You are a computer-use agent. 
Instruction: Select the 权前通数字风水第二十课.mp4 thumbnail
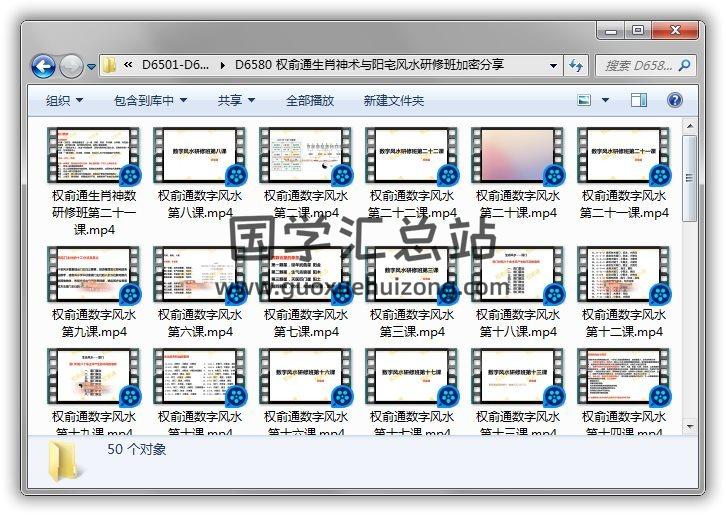[x=518, y=156]
